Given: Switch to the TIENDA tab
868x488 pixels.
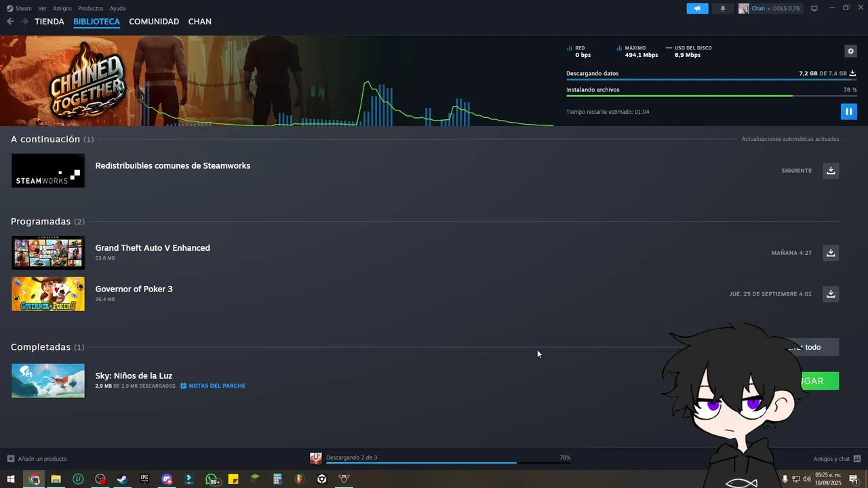Looking at the screenshot, I should point(50,22).
